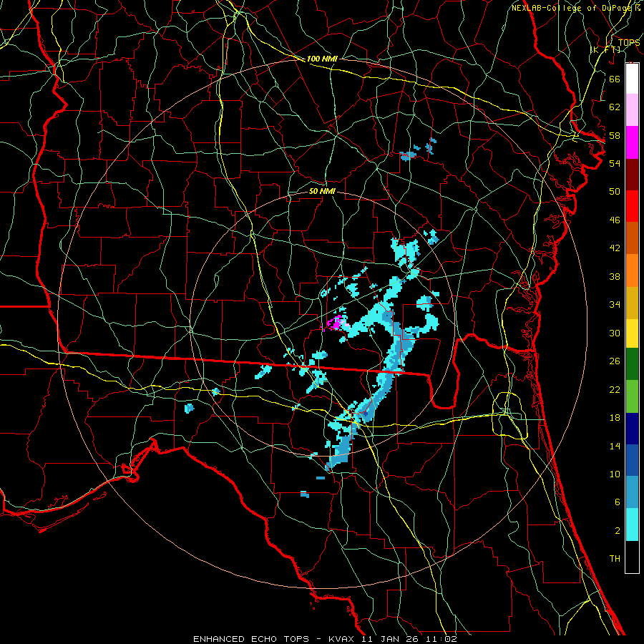Click the 'K FT' units label
The image size is (644, 644).
605,49
